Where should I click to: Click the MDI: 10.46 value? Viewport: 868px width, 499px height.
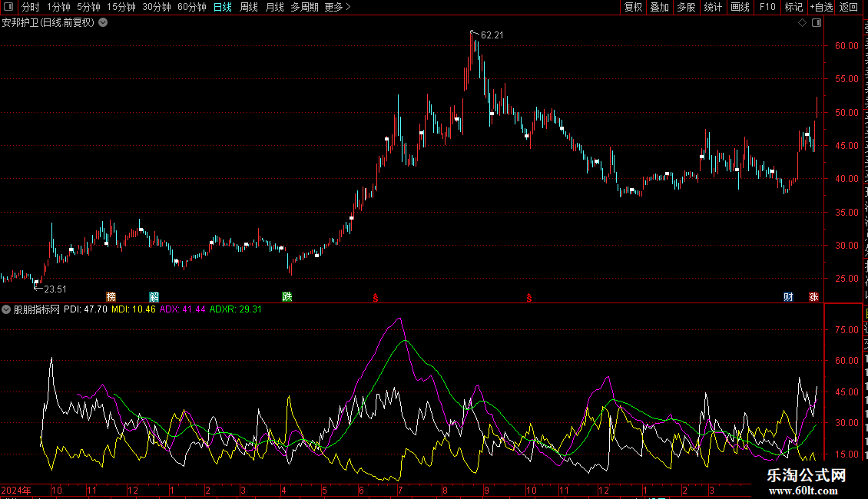(x=134, y=310)
